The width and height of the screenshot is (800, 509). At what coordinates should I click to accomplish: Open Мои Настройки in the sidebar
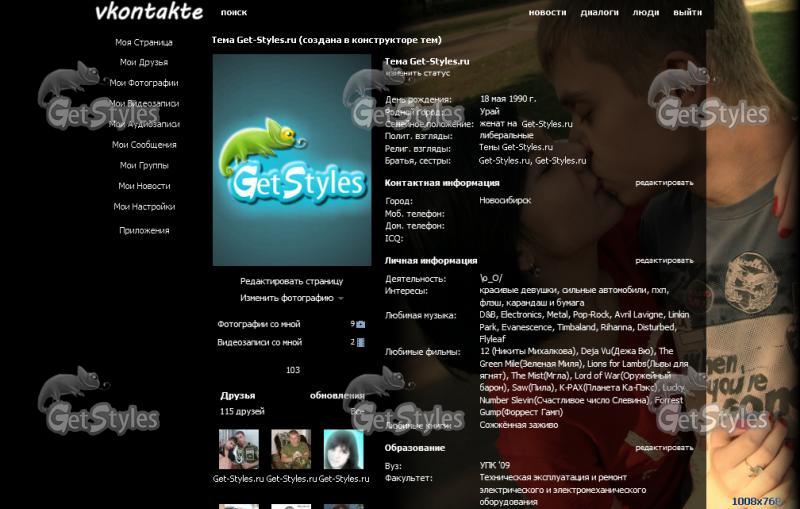point(144,207)
